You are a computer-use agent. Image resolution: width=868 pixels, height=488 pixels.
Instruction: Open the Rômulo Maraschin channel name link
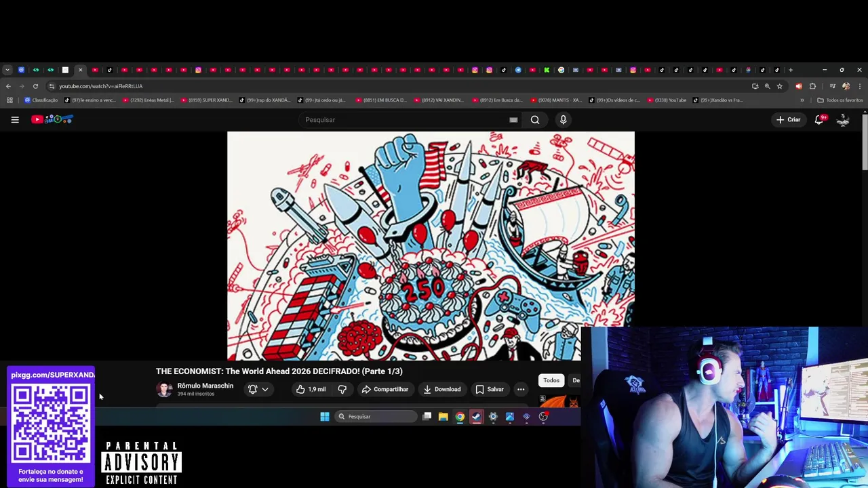click(x=205, y=386)
